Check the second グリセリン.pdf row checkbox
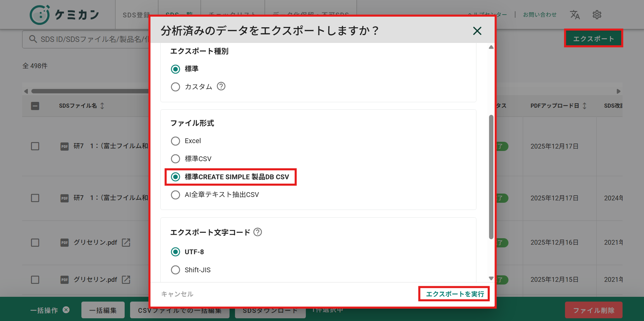This screenshot has width=644, height=321. 35,280
